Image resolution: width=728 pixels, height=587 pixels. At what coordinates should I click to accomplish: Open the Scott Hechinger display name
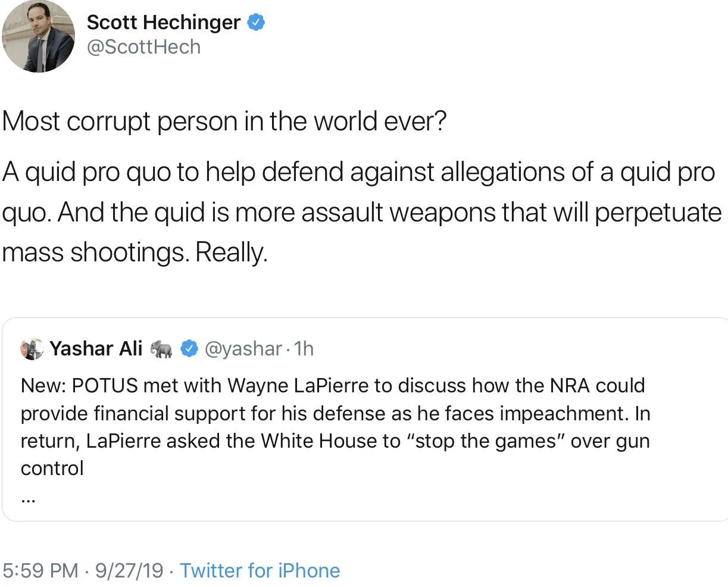(163, 23)
